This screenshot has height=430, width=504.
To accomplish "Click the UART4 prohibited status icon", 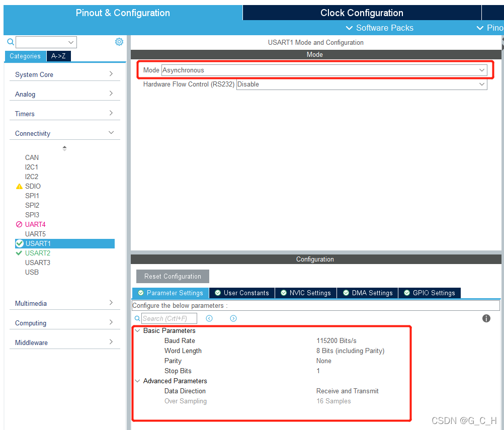I will pyautogui.click(x=19, y=224).
